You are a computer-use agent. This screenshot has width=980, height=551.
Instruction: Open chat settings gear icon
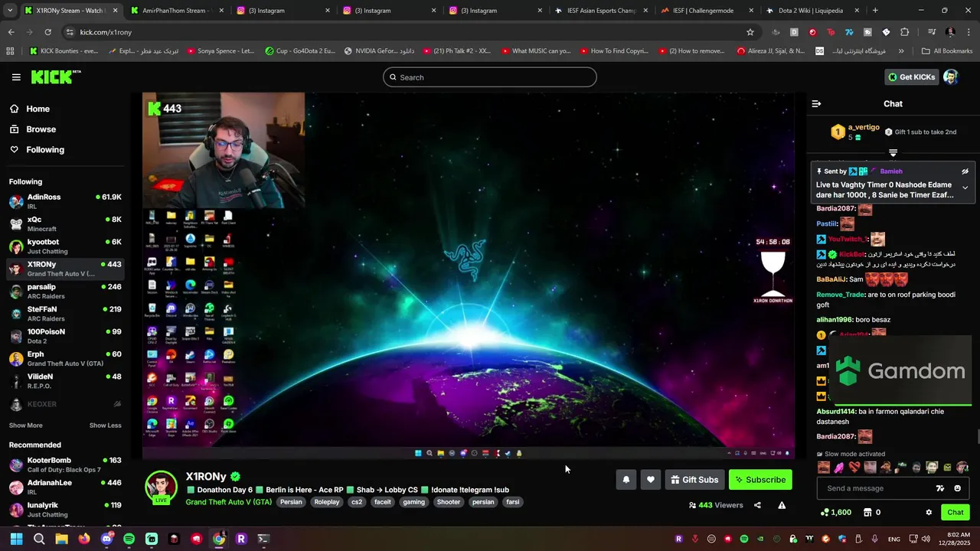coord(929,512)
